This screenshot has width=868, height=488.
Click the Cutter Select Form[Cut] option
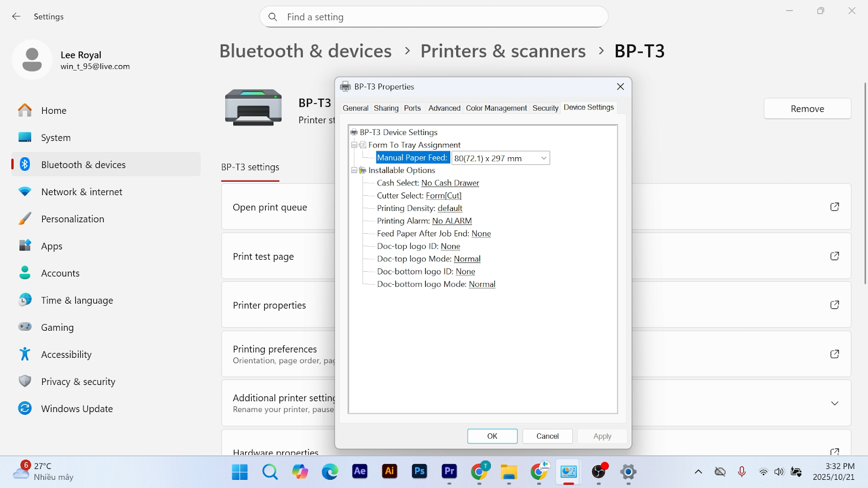pos(443,196)
